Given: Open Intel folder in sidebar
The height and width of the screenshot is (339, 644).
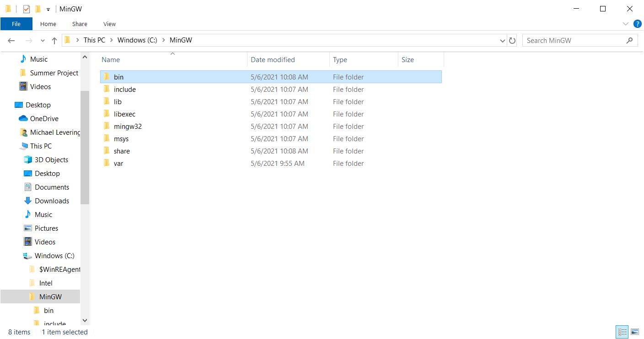Looking at the screenshot, I should coord(46,283).
